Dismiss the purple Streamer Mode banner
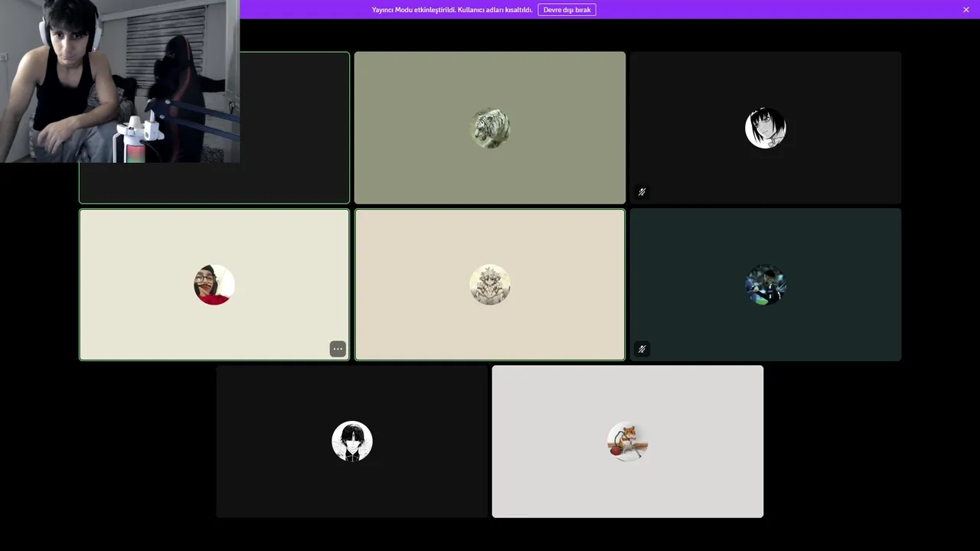This screenshot has height=551, width=980. coord(966,10)
